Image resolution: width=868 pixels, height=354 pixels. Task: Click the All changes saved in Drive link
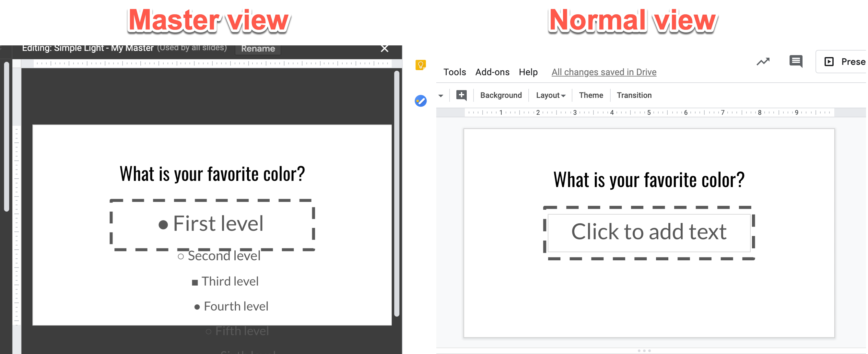point(604,72)
